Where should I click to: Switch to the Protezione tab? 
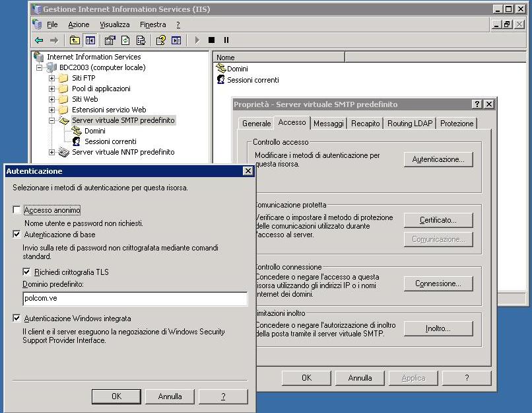pyautogui.click(x=457, y=124)
